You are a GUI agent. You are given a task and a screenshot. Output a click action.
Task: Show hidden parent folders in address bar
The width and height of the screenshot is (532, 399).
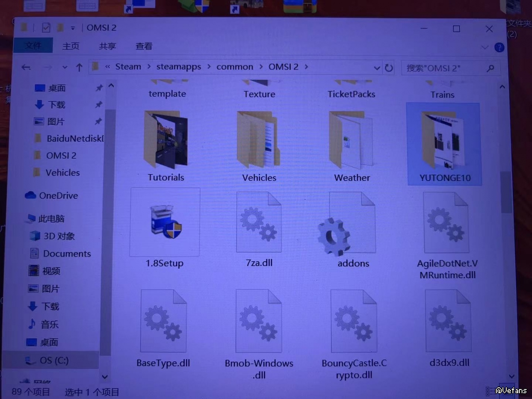tap(108, 67)
